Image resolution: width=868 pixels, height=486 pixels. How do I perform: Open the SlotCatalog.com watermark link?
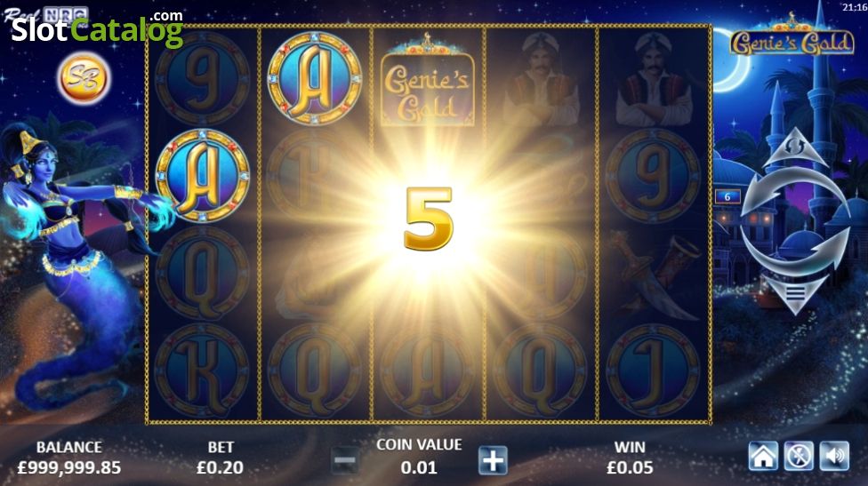coord(97,28)
